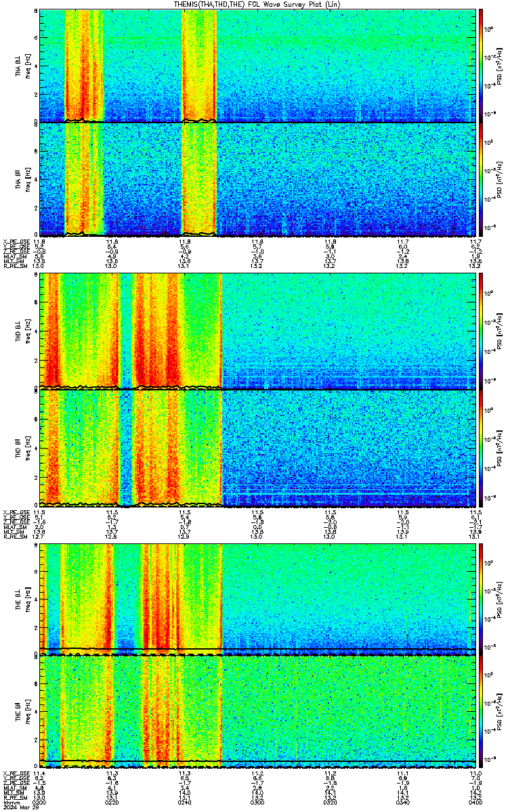Click the PSD [nT²/Hz] label of bottom panel
This screenshot has width=508, height=812.
pos(499,712)
